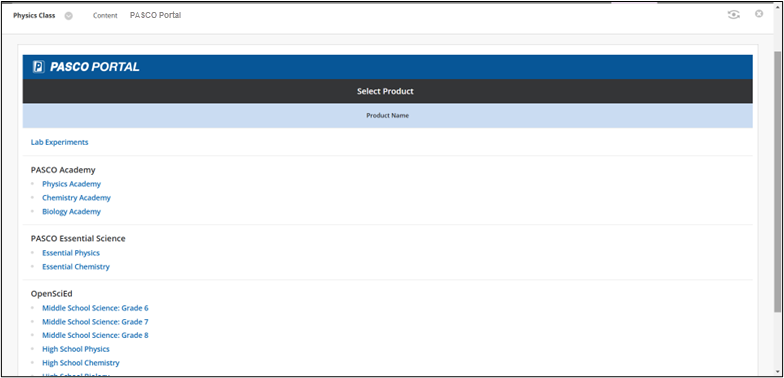Close the panel with the X icon

pyautogui.click(x=759, y=14)
